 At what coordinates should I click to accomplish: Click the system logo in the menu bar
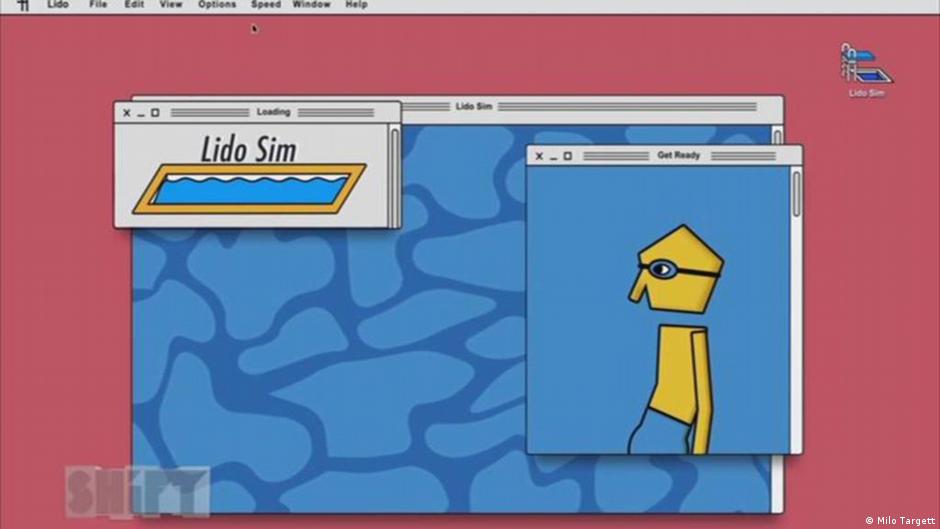[23, 5]
